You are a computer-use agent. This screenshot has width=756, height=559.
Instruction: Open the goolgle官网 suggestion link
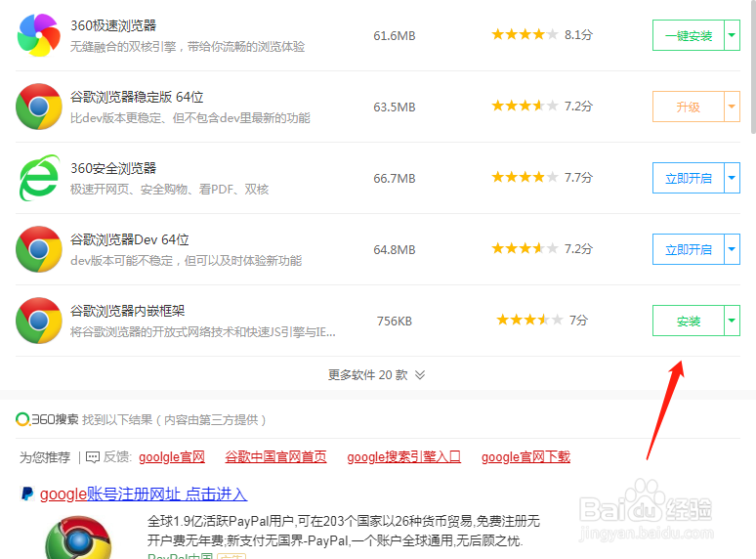tap(172, 456)
